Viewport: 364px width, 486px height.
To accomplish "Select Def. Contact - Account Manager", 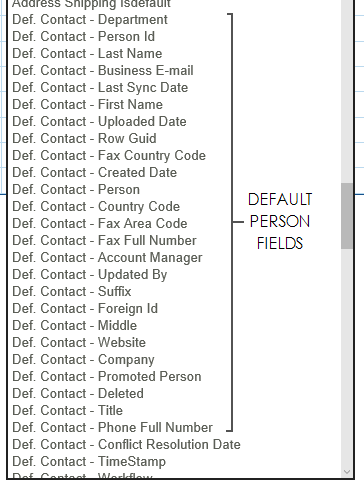I will [107, 257].
